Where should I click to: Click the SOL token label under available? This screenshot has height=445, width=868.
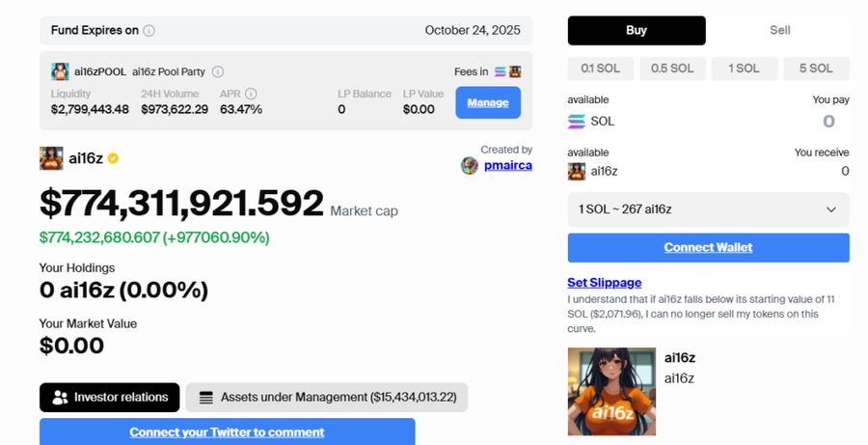tap(602, 122)
